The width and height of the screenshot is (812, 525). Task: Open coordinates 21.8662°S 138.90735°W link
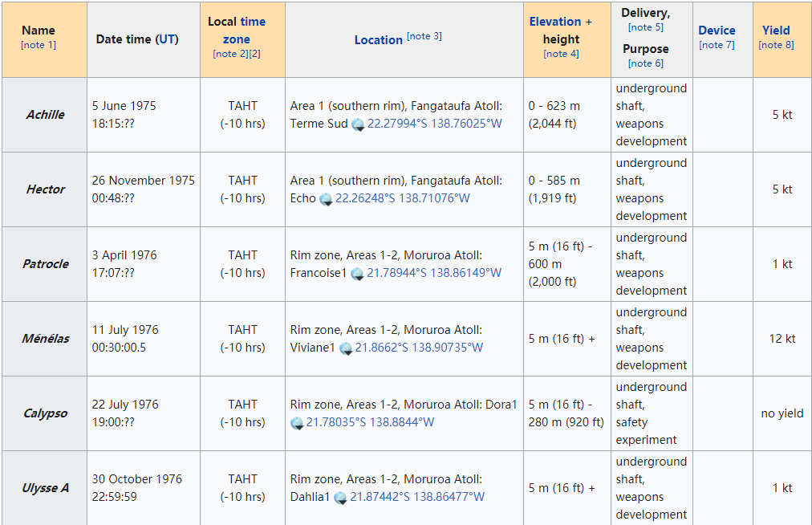tap(419, 348)
